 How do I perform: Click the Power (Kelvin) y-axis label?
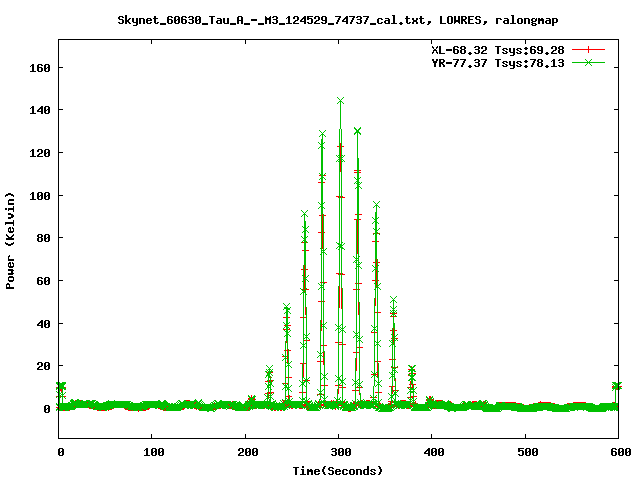coord(11,238)
